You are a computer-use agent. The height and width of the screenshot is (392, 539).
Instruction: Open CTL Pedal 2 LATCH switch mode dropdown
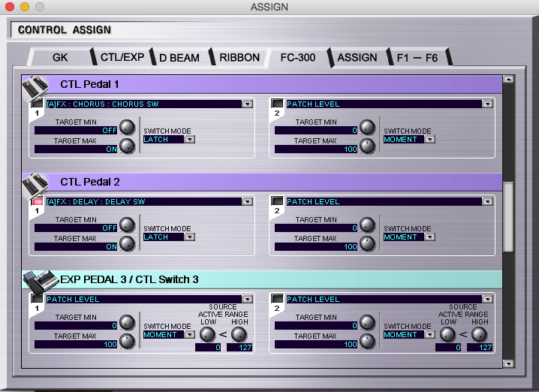(x=190, y=237)
